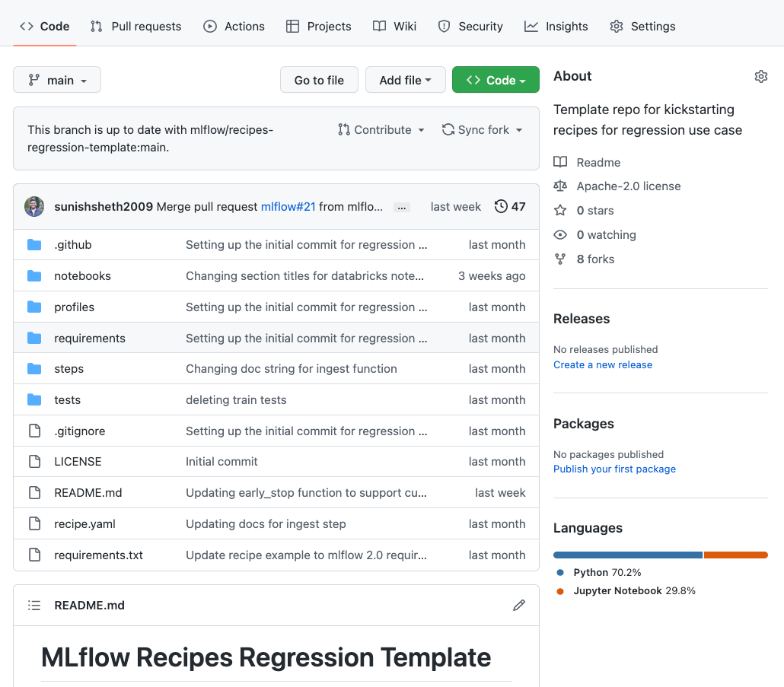Open the Actions tab
784x687 pixels.
(x=234, y=26)
